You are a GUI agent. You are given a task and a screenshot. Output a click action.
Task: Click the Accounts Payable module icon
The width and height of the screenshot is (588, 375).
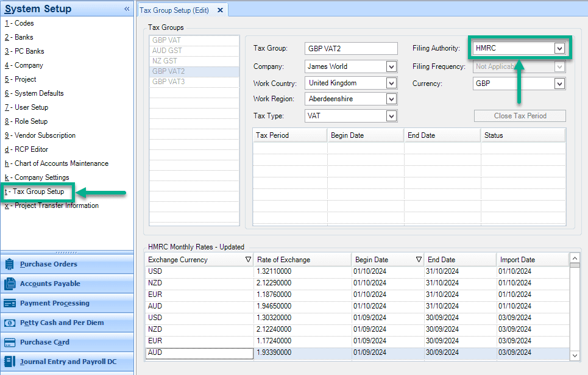(x=10, y=284)
